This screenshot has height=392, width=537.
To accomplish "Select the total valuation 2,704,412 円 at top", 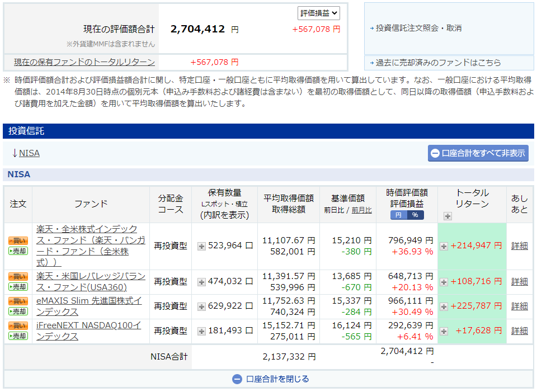I will tap(205, 29).
